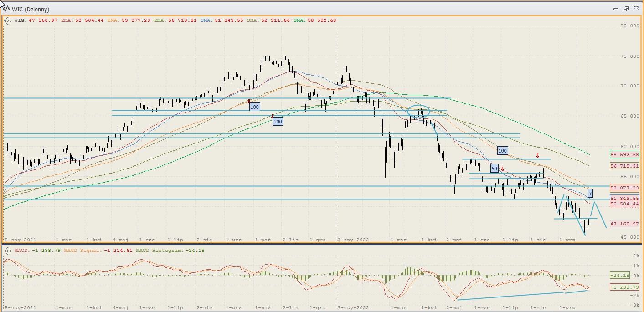Click the red arrow near the 1-sie peak
This screenshot has height=312, width=644.
[537, 156]
